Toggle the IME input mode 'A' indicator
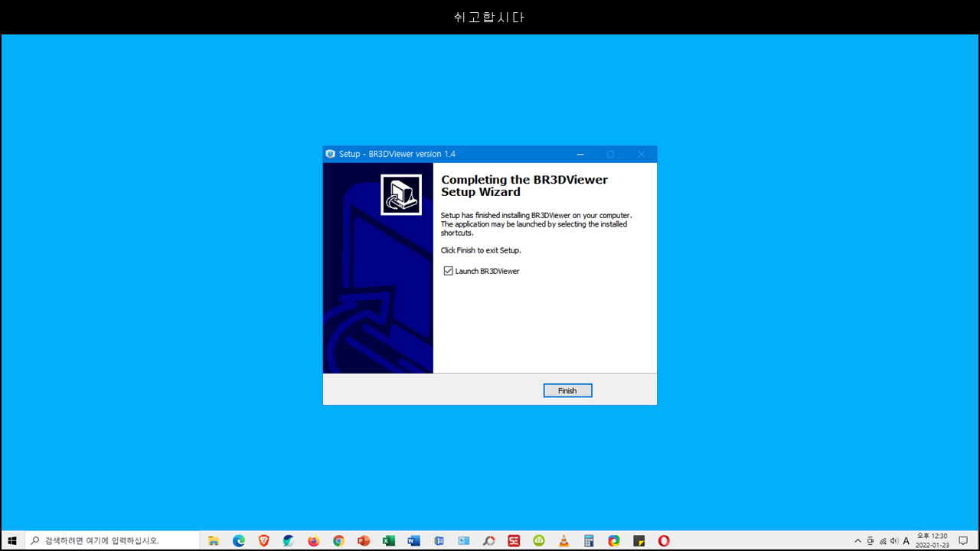The image size is (980, 551). tap(906, 541)
